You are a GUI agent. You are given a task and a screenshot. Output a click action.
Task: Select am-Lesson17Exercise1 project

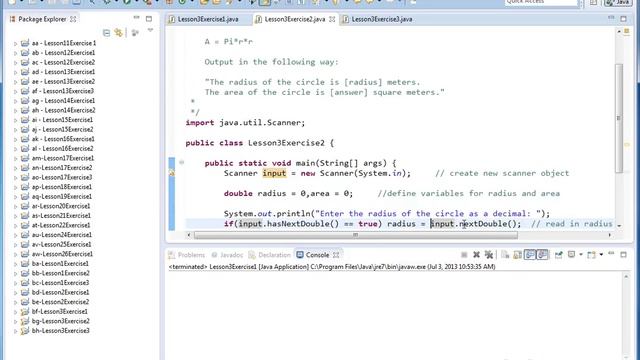coord(62,158)
